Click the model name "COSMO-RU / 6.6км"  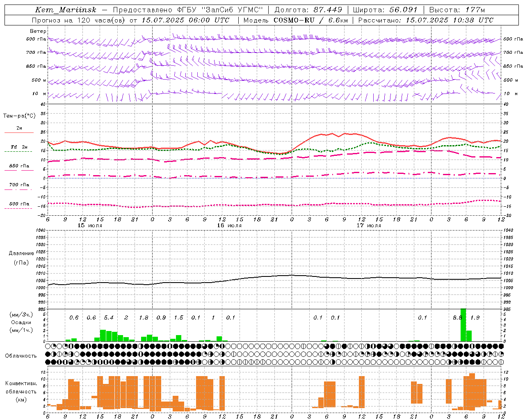(310, 20)
